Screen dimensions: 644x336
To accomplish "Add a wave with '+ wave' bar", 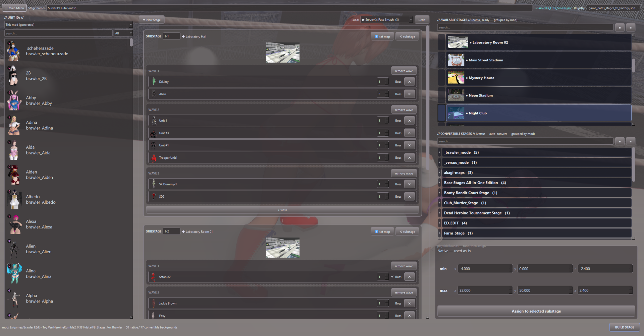I will (282, 210).
